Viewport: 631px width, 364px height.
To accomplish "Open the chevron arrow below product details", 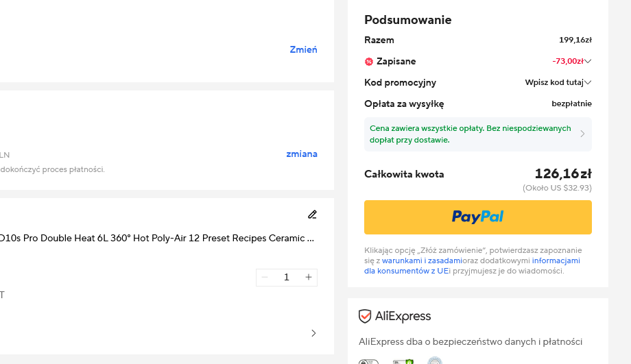I will pyautogui.click(x=313, y=333).
